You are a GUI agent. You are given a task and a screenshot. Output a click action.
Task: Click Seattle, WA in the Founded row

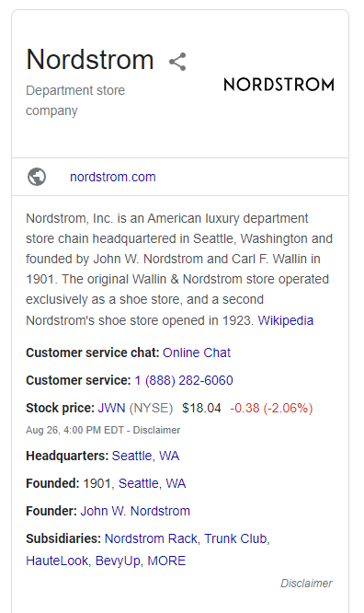[x=152, y=483]
